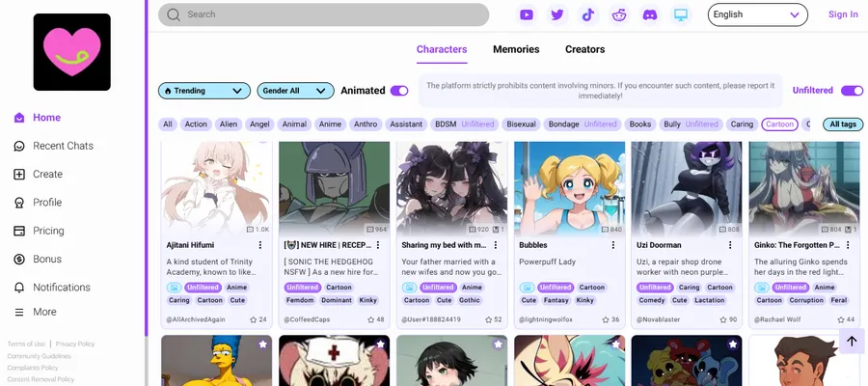Open creator profile @Novablaster
This screenshot has width=868, height=386.
pos(656,319)
